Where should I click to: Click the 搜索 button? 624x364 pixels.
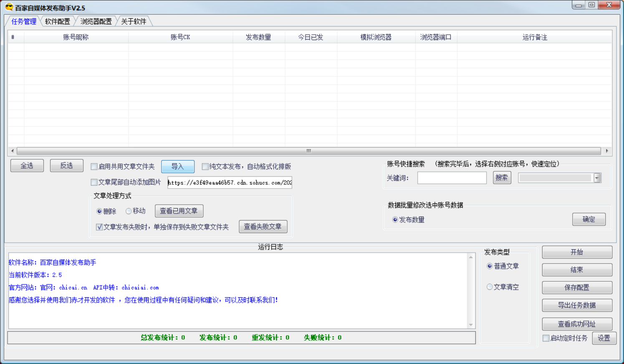point(502,178)
